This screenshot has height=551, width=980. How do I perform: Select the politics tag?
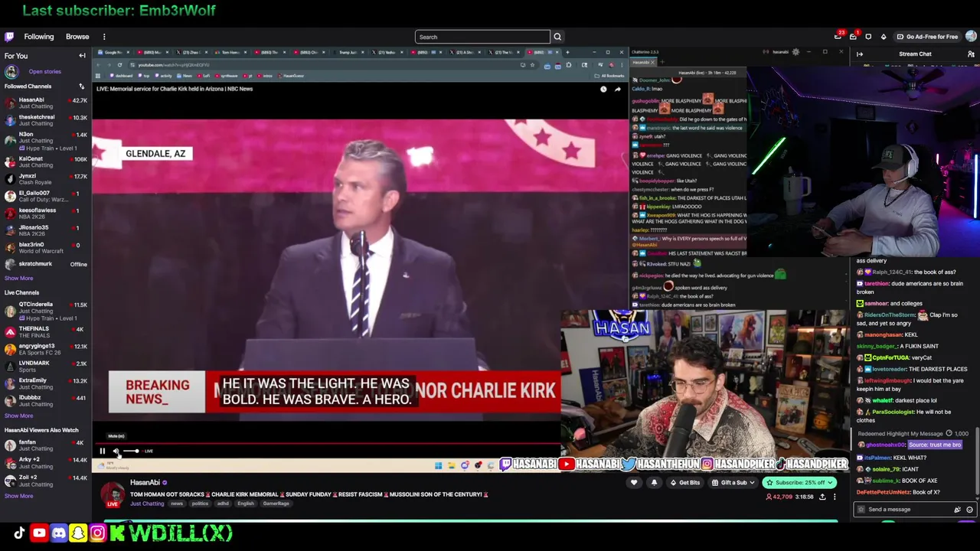click(200, 504)
